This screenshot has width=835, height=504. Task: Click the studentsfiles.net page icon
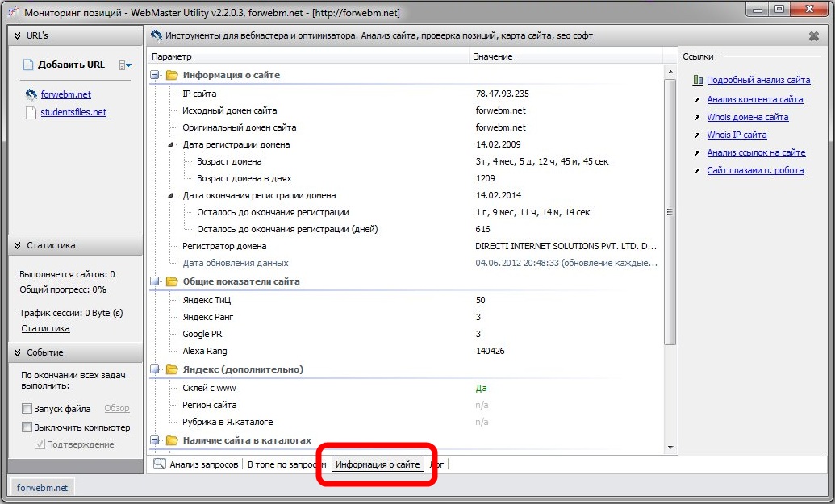pos(30,113)
